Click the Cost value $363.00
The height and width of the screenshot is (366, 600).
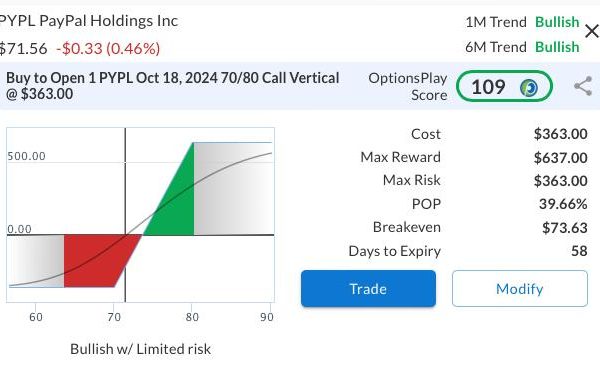click(x=560, y=134)
